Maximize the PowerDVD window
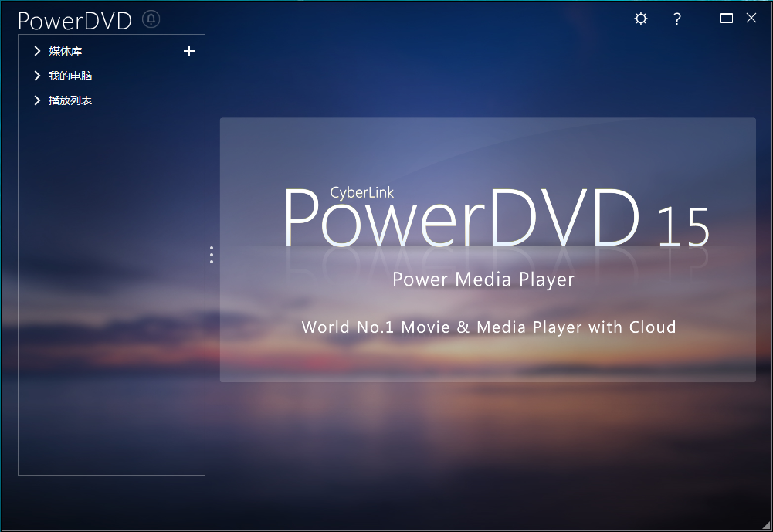Image resolution: width=773 pixels, height=532 pixels. tap(727, 19)
